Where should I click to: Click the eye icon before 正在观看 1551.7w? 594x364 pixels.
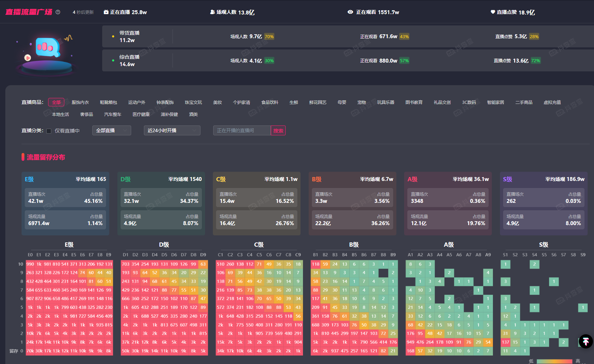pos(350,12)
